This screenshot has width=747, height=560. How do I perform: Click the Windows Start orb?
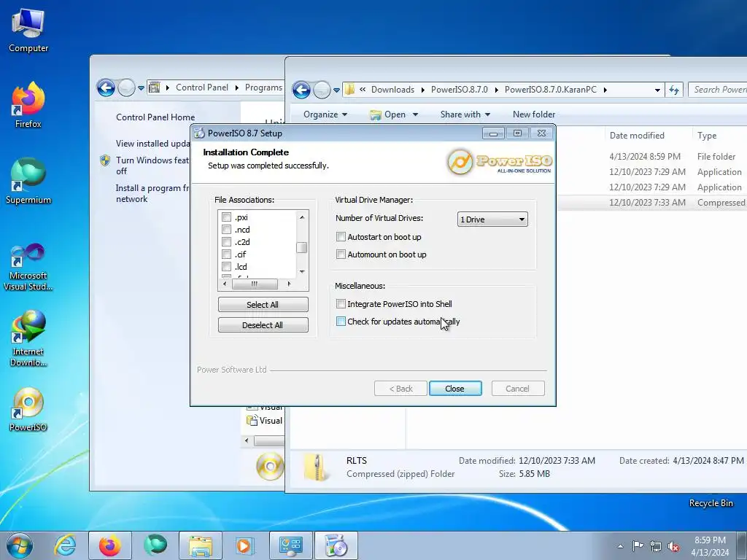20,545
